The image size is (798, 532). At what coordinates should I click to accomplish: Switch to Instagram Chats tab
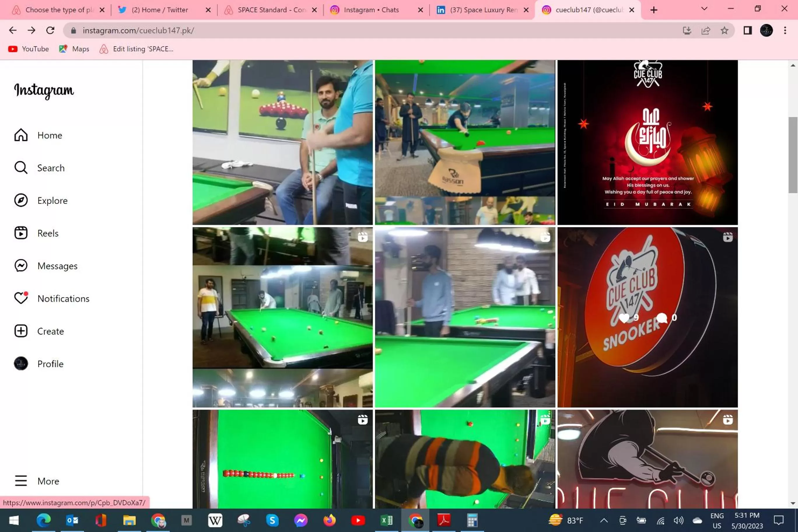[371, 10]
